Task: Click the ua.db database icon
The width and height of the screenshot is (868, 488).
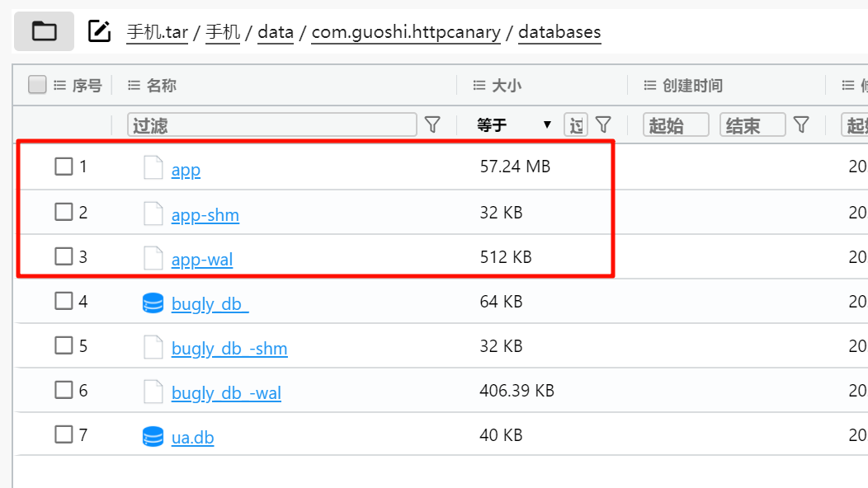Action: click(x=153, y=437)
